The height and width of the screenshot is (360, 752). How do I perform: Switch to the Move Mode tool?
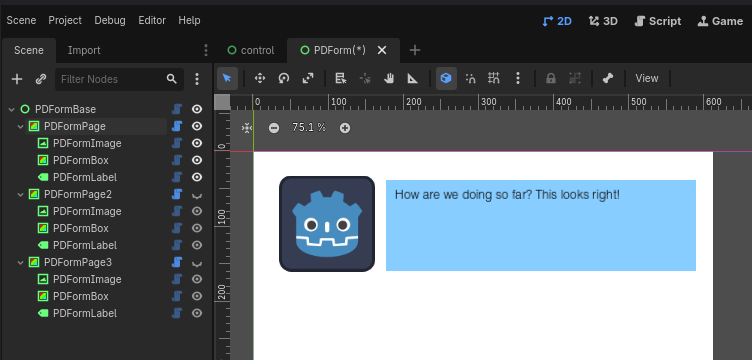click(260, 78)
